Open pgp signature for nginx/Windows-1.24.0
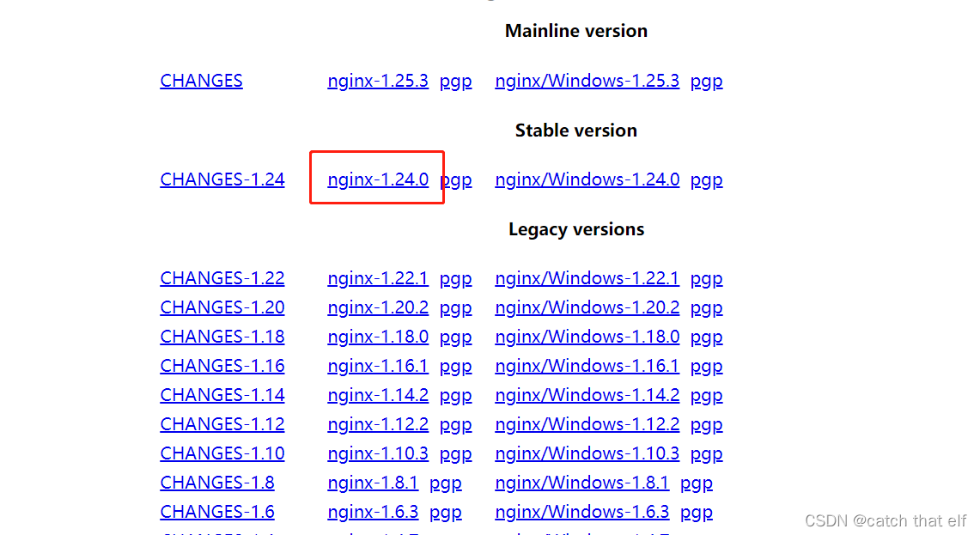 706,179
